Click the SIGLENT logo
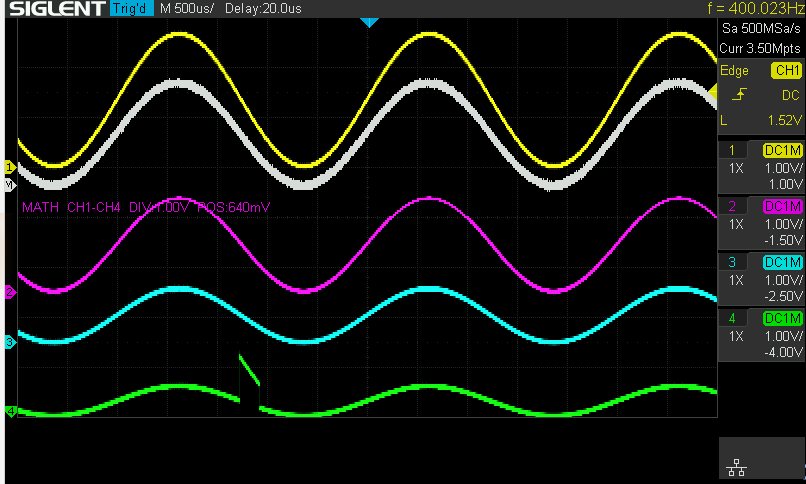 (x=57, y=9)
